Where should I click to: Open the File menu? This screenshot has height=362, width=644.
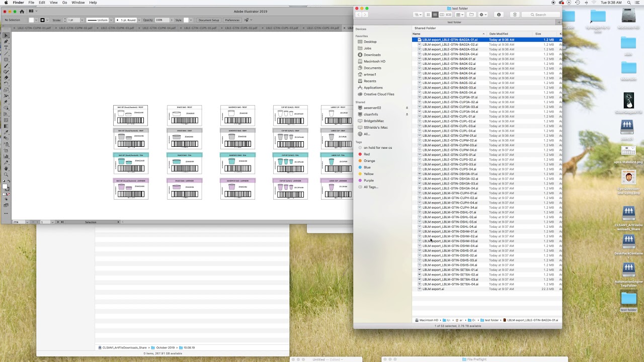pyautogui.click(x=31, y=3)
